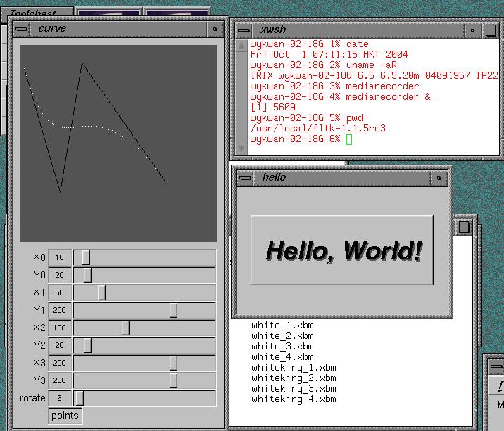Select whiteking_1.xbm in file list
504x431 pixels.
coord(294,368)
